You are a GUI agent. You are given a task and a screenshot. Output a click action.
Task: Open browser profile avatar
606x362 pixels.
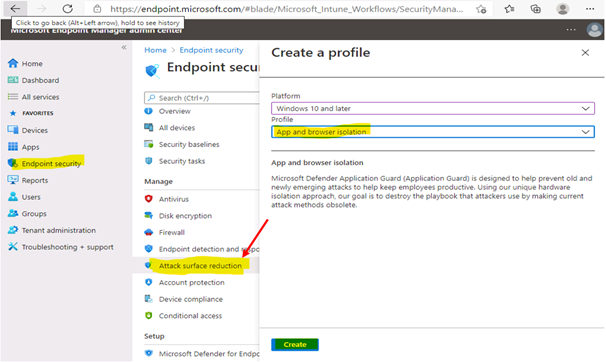point(563,8)
